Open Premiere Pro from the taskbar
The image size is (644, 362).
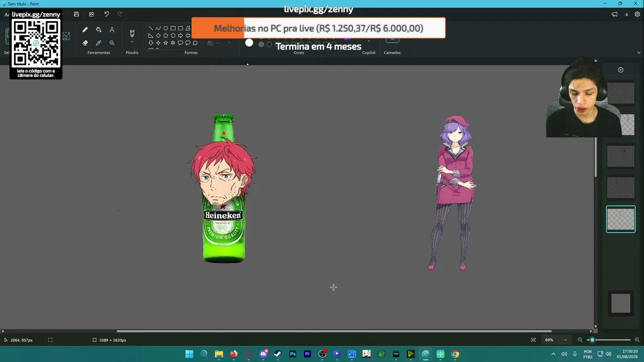307,354
